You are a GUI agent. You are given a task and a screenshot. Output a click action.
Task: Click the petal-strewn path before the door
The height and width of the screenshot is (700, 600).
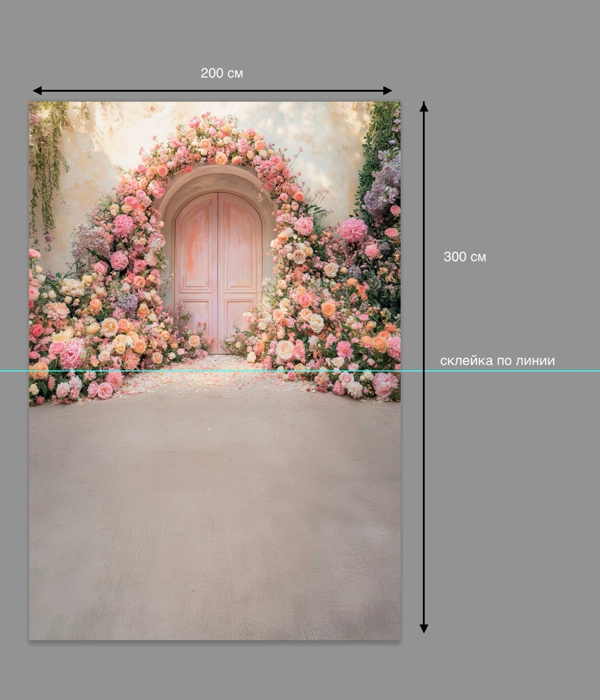tap(214, 374)
